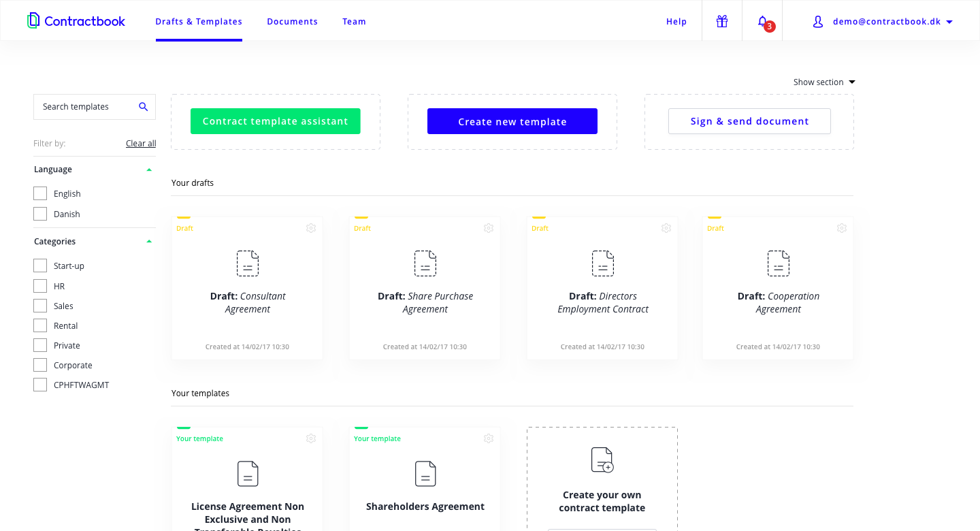Open the gift rewards icon
The height and width of the screenshot is (531, 980).
click(x=722, y=21)
